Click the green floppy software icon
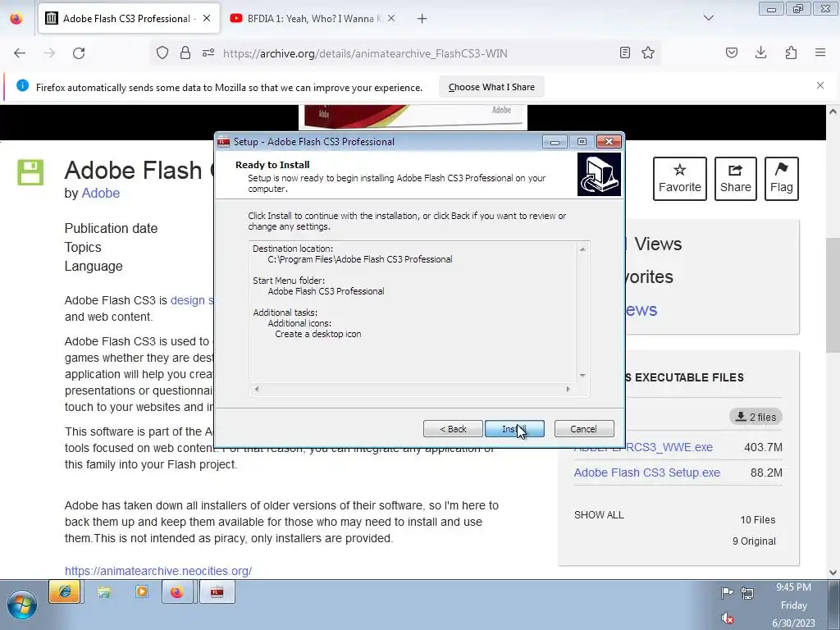This screenshot has height=630, width=840. pyautogui.click(x=30, y=172)
